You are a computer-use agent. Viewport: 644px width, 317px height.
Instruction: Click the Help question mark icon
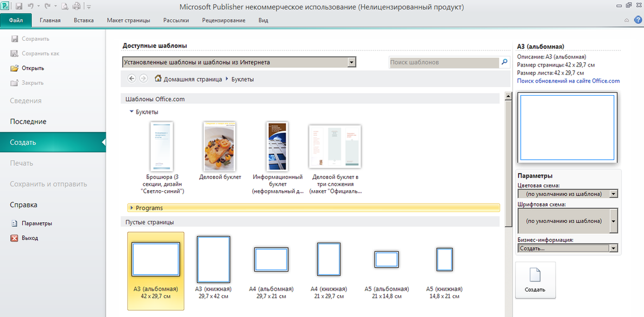pos(638,20)
